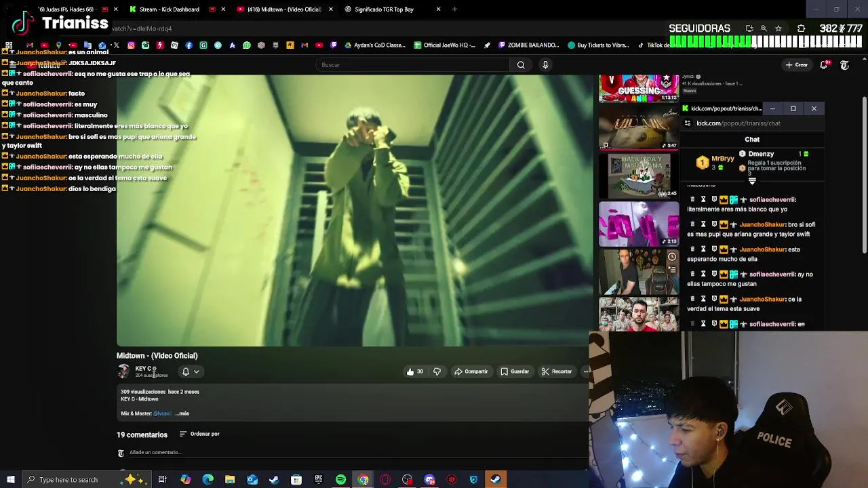This screenshot has height=488, width=868.
Task: Open Task View on taskbar
Action: click(163, 480)
